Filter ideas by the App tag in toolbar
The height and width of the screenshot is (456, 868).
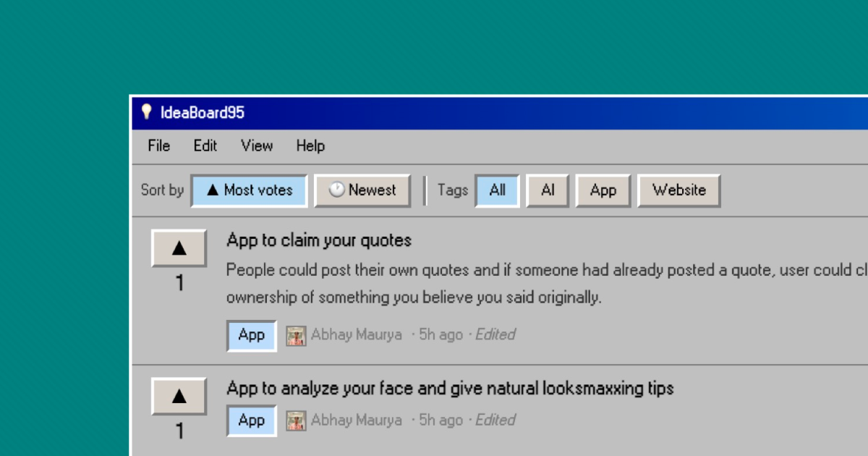(603, 190)
